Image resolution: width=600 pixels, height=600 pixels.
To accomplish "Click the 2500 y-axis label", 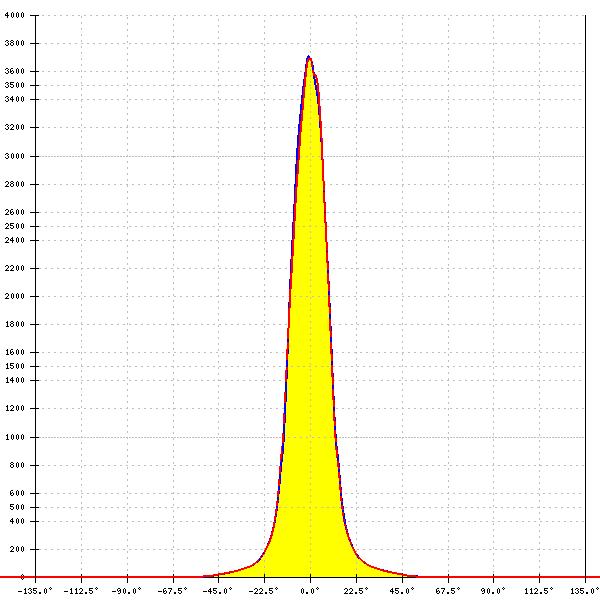I will [x=15, y=226].
